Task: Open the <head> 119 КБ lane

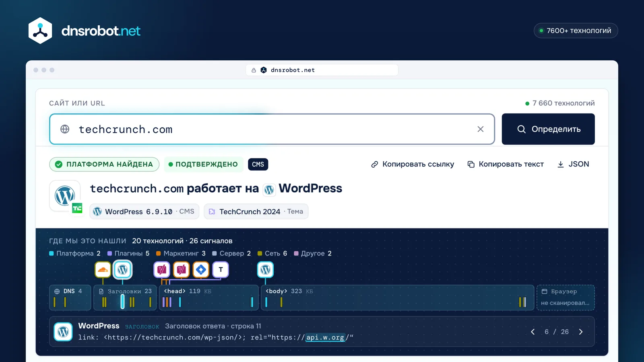Action: point(209,298)
